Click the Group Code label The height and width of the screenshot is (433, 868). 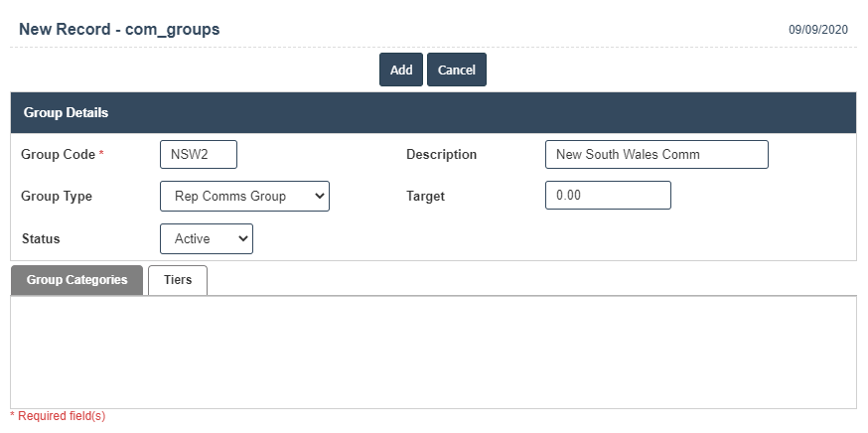coord(58,155)
